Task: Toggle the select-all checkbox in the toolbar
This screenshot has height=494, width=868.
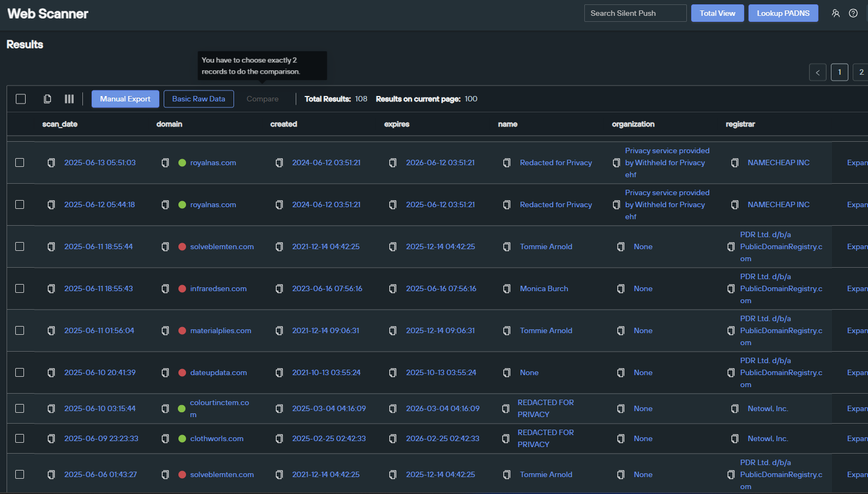Action: (x=21, y=99)
